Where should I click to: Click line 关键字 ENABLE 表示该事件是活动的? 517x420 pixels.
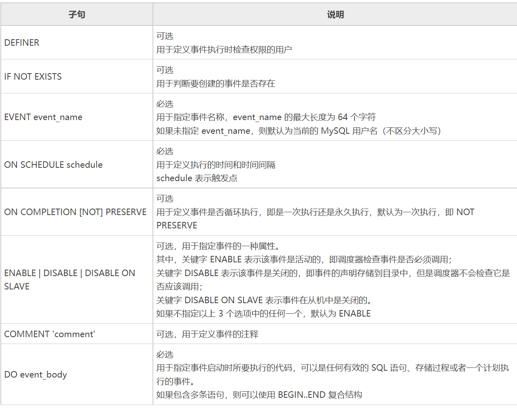[x=304, y=260]
